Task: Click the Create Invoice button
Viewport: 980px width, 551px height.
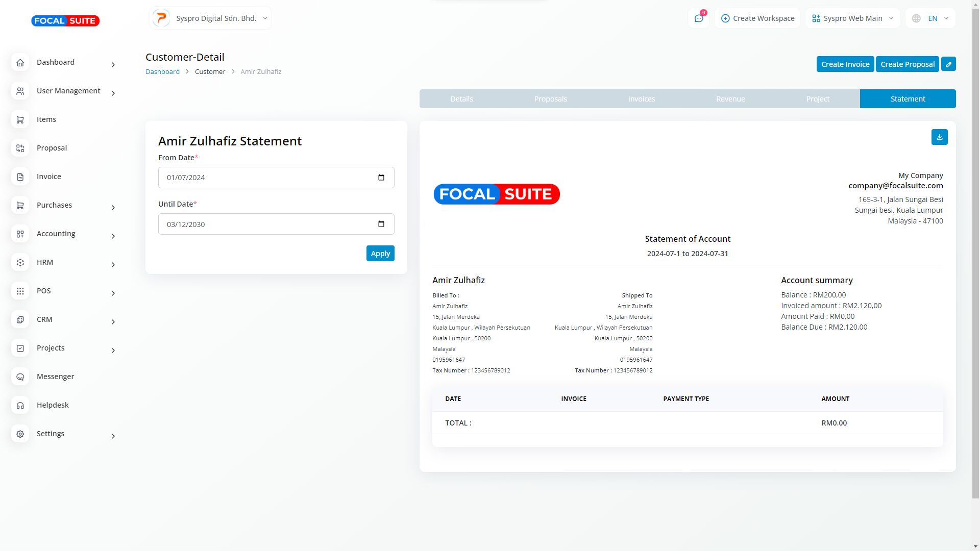Action: [845, 64]
